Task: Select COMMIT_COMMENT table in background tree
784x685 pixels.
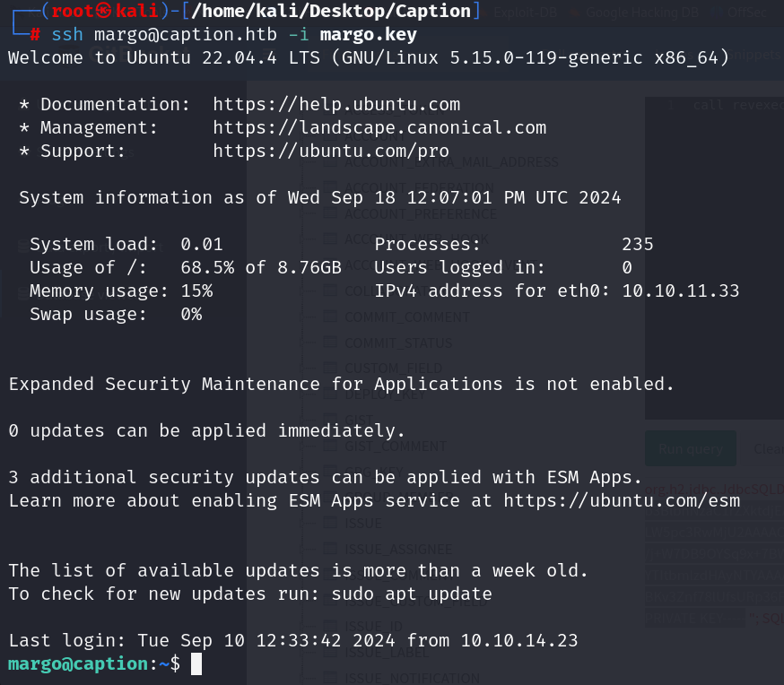Action: [x=407, y=316]
